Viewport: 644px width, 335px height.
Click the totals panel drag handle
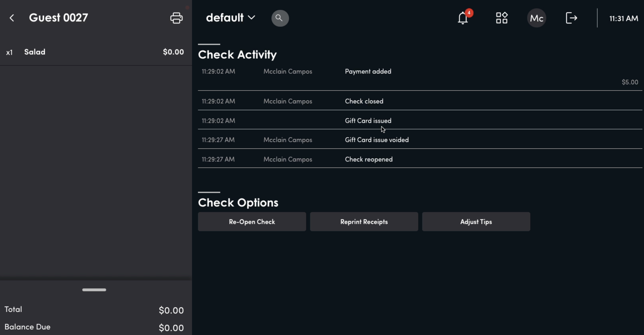coord(94,290)
